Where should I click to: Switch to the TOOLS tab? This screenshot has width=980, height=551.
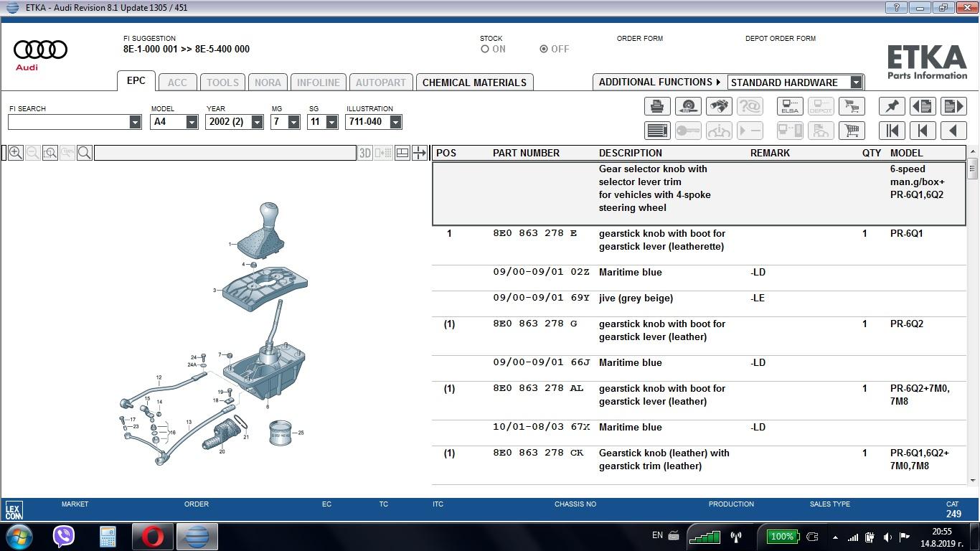223,83
